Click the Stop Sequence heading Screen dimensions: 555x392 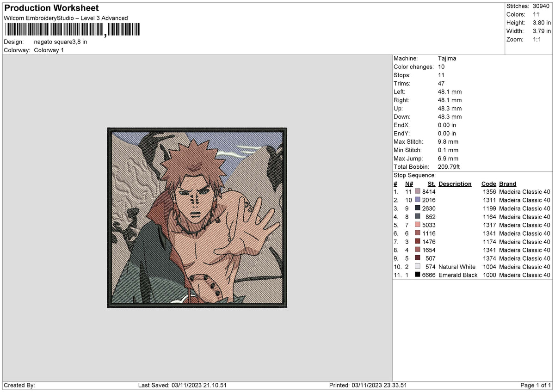pyautogui.click(x=414, y=175)
